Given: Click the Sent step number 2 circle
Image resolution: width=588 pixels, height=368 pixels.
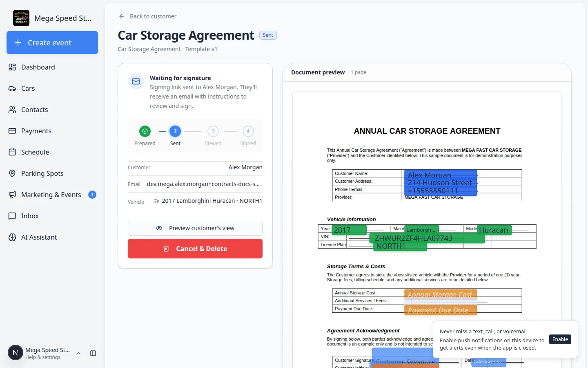Looking at the screenshot, I should tap(175, 131).
